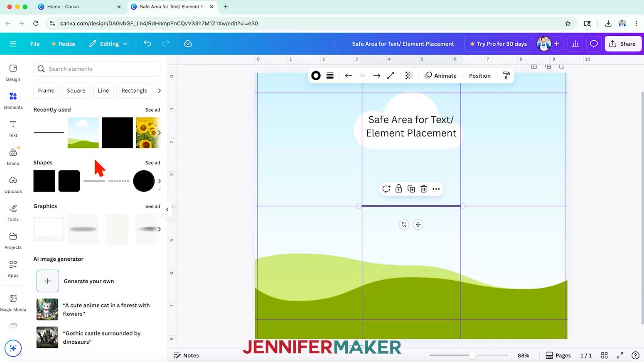Set the line start arrow
Viewport: 644px width, 362px height.
point(349,76)
